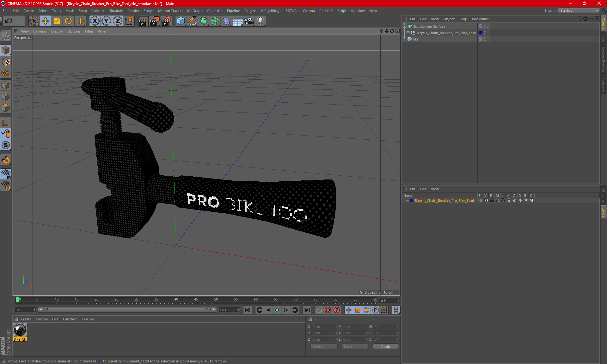The height and width of the screenshot is (364, 607).
Task: Select the Sky object
Action: pyautogui.click(x=416, y=39)
